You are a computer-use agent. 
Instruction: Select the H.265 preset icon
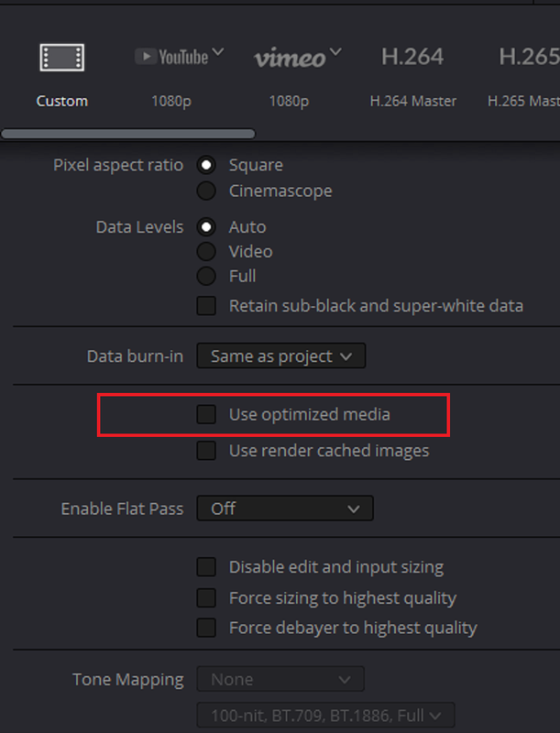point(529,57)
